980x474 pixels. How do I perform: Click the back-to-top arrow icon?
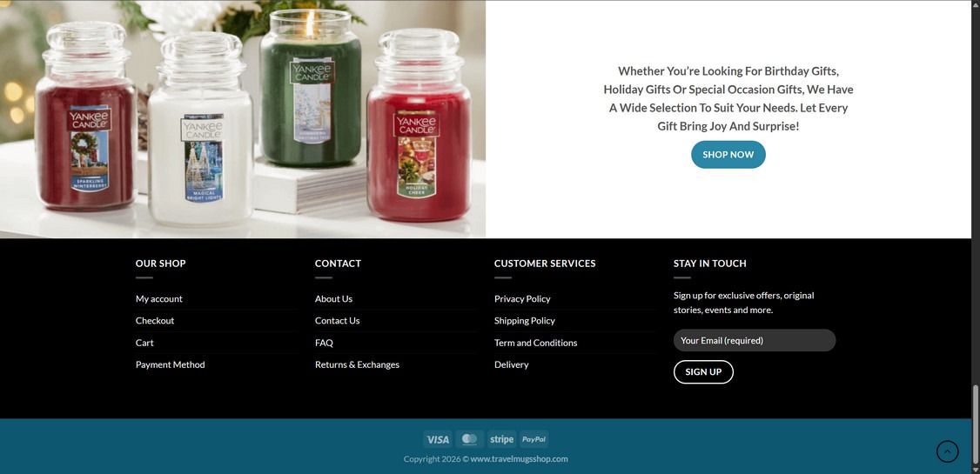tap(947, 451)
